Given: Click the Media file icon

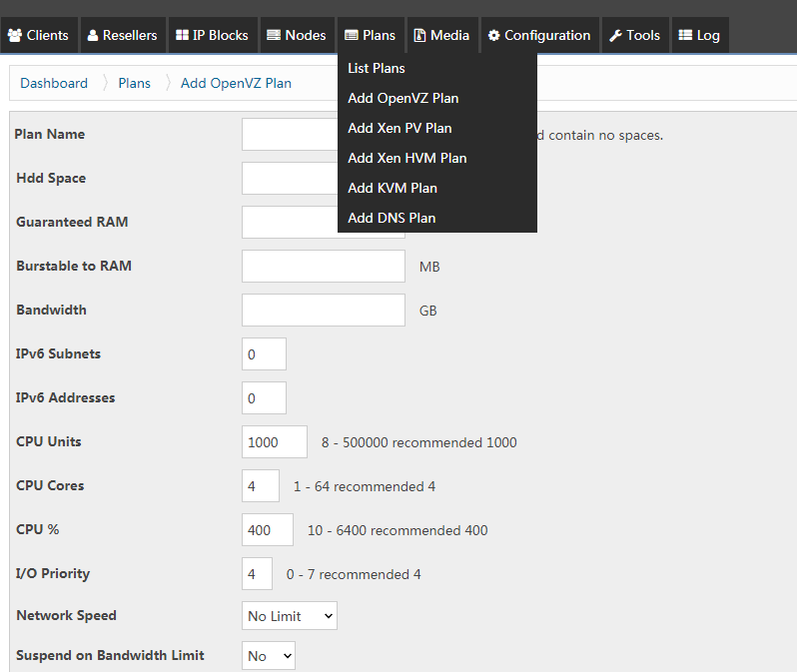Looking at the screenshot, I should pos(419,35).
